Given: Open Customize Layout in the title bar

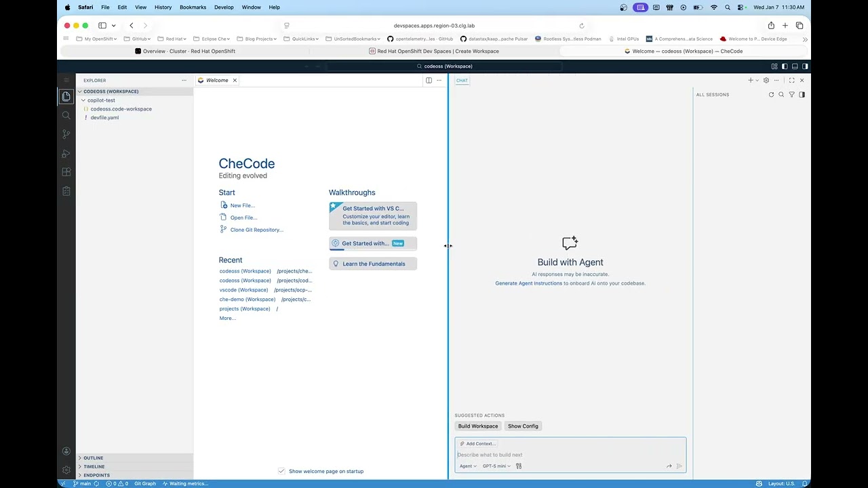Looking at the screenshot, I should 774,66.
